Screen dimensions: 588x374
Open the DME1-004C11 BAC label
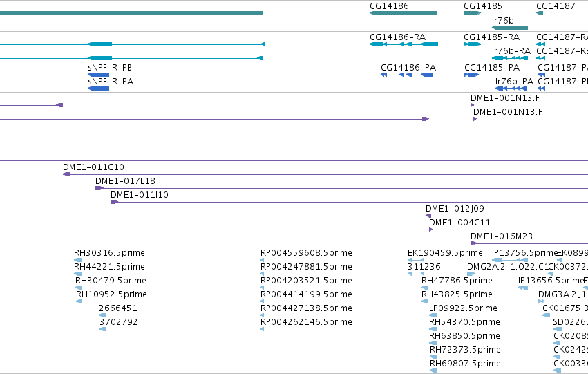tap(459, 223)
